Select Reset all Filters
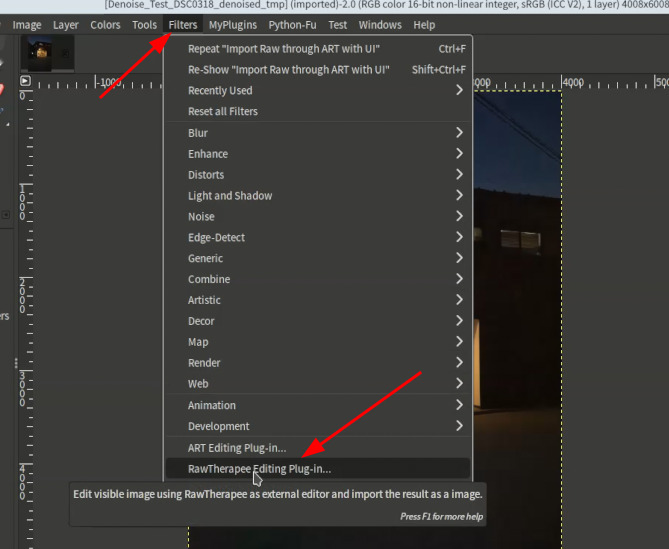 [x=318, y=112]
